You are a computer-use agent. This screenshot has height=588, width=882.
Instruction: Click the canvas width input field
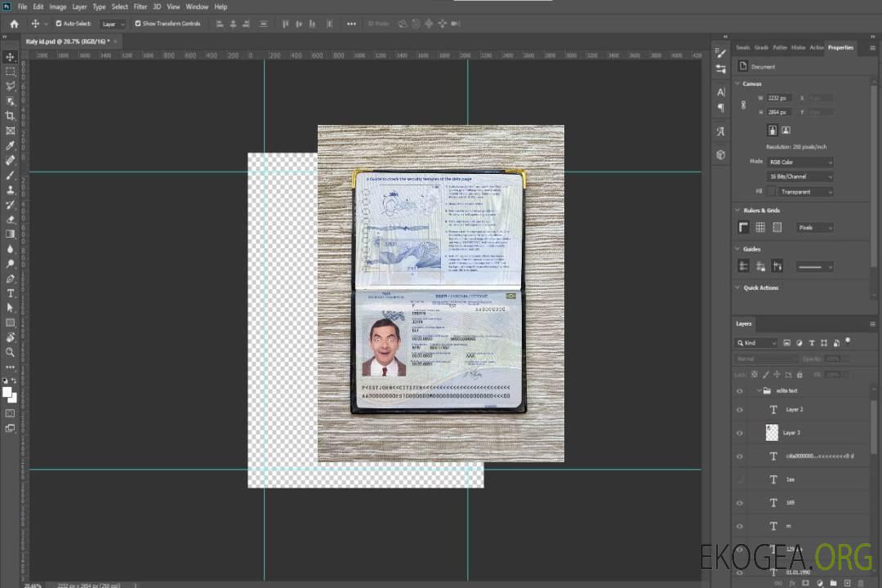[x=779, y=98]
